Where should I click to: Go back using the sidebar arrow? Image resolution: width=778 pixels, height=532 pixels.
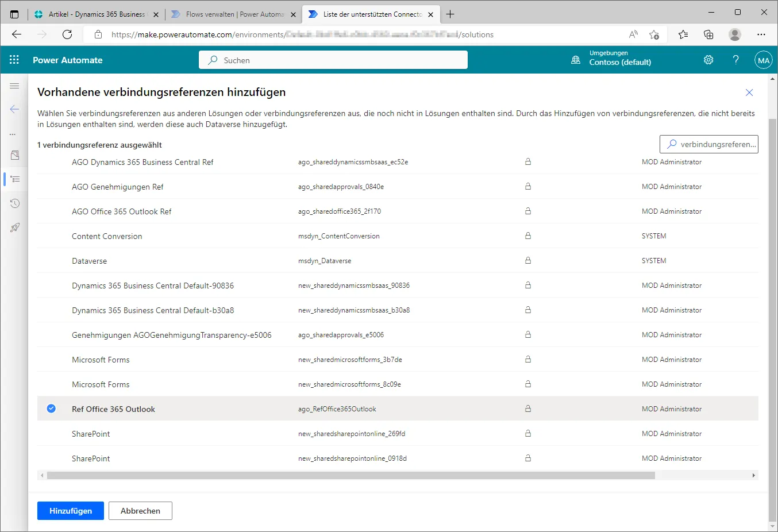pyautogui.click(x=14, y=109)
